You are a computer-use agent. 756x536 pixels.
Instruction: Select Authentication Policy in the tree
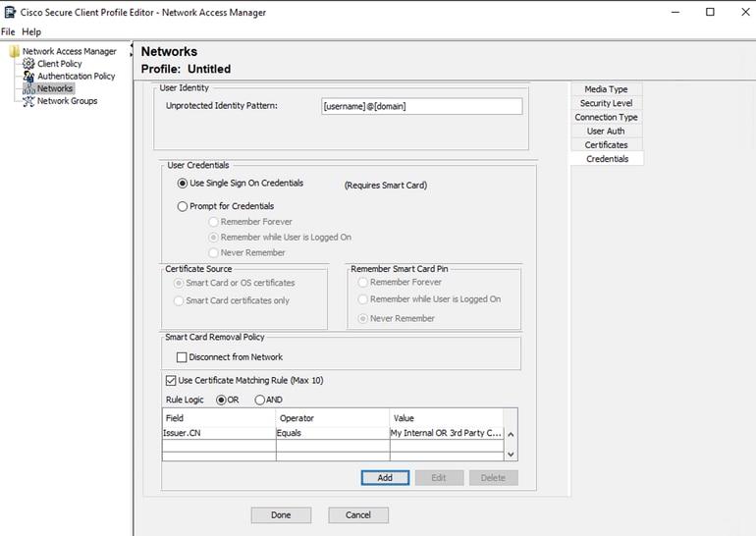(x=77, y=77)
